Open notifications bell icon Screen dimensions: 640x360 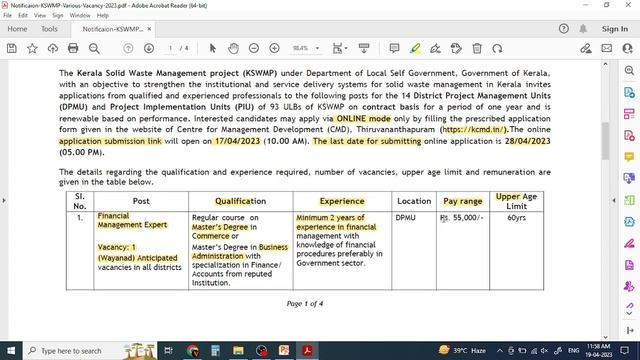(583, 29)
